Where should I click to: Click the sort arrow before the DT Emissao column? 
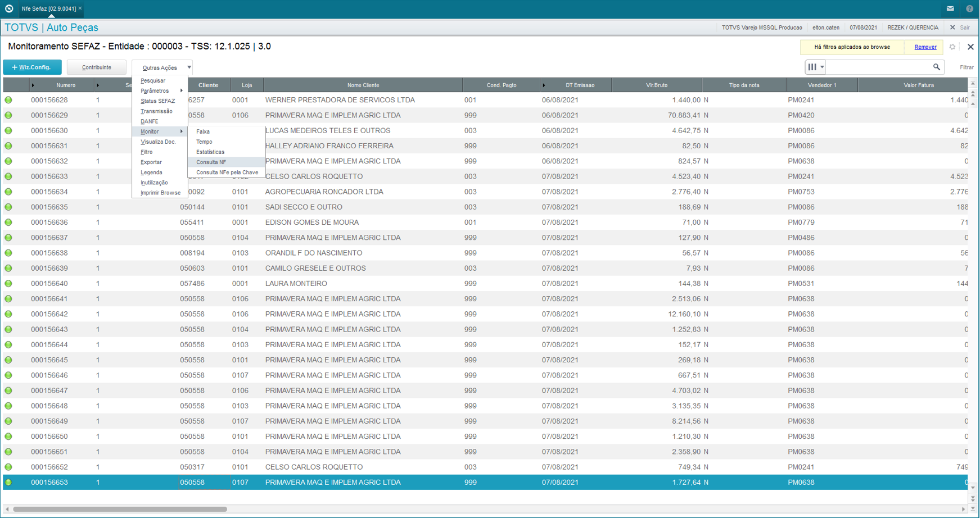coord(544,85)
